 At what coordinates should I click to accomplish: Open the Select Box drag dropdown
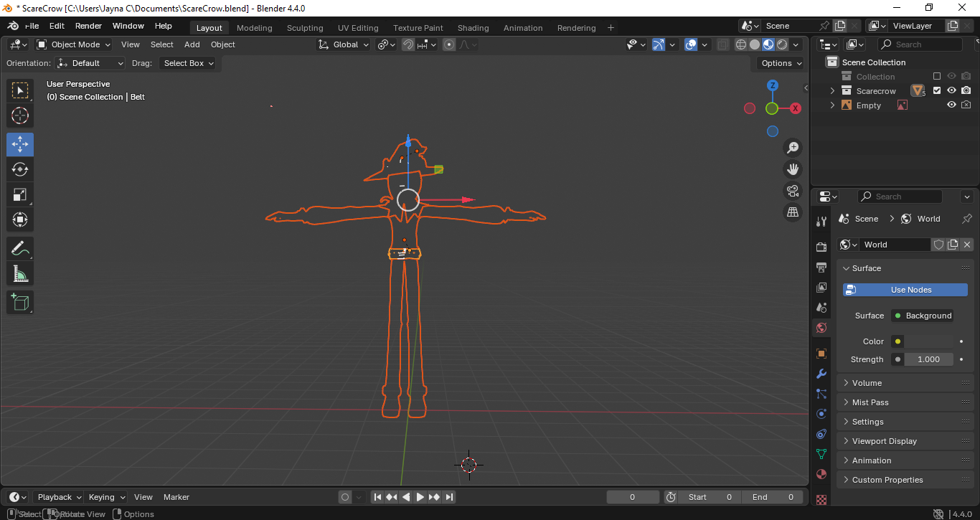click(x=189, y=63)
